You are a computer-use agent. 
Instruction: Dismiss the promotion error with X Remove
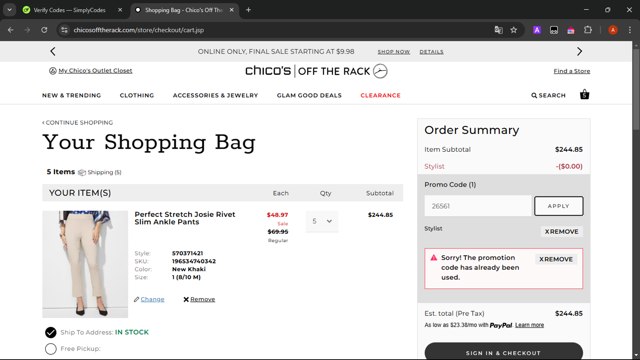pos(556,259)
